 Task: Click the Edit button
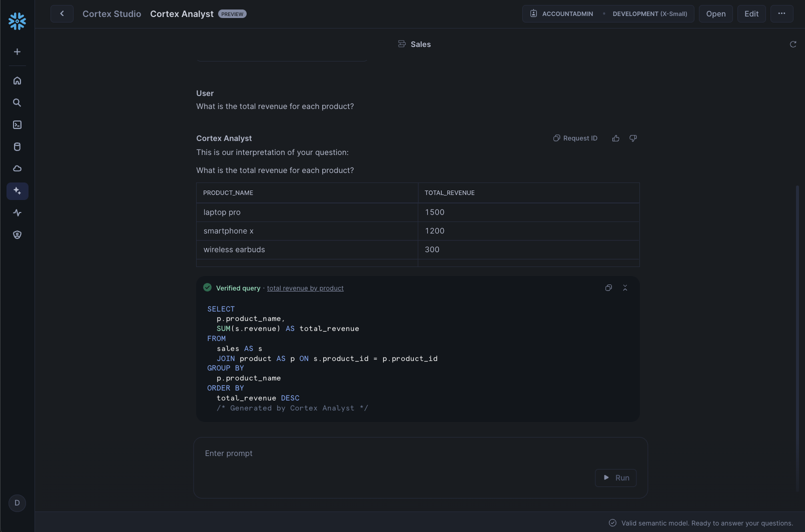[x=751, y=14]
